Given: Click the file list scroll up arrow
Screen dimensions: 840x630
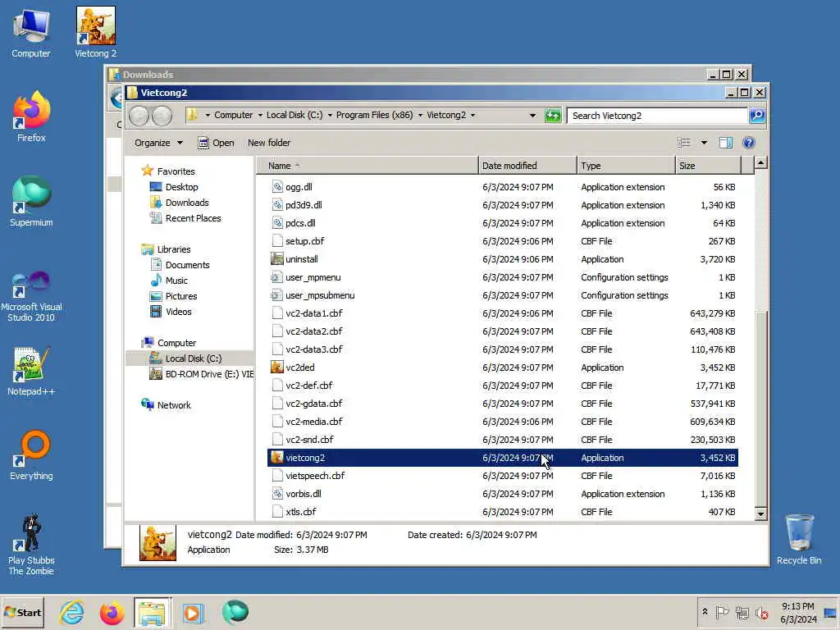Looking at the screenshot, I should click(x=760, y=162).
